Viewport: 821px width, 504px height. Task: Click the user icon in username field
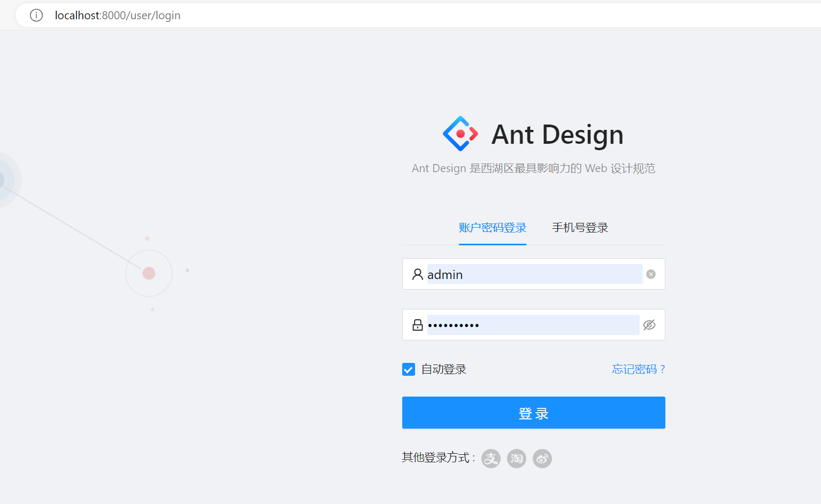click(418, 274)
